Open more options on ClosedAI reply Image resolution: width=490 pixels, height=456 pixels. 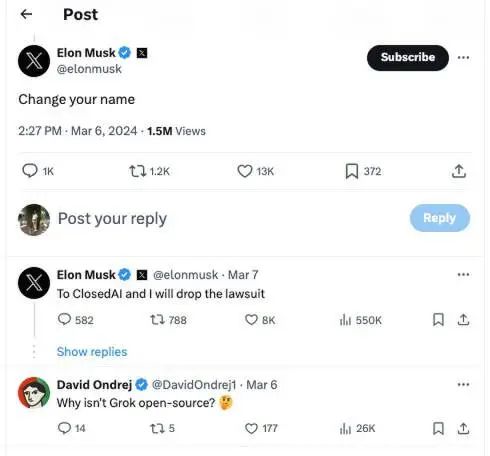(463, 275)
